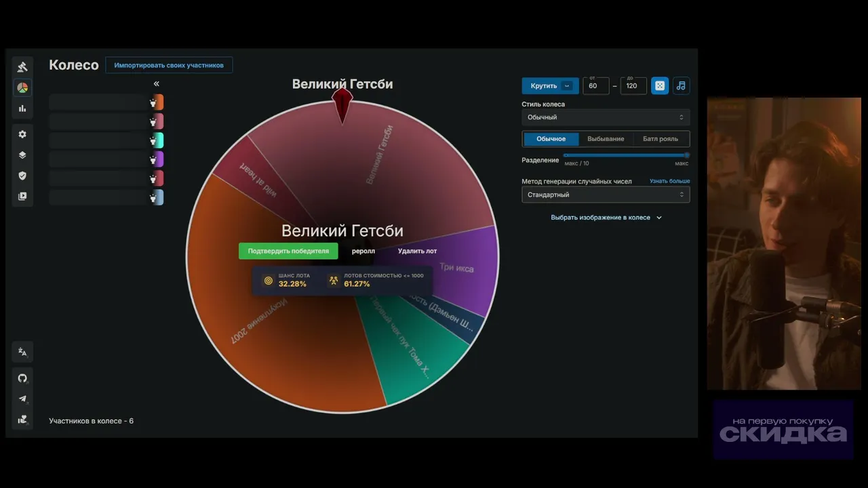Click Подтвердить победителя button
This screenshot has width=868, height=488.
pyautogui.click(x=288, y=251)
